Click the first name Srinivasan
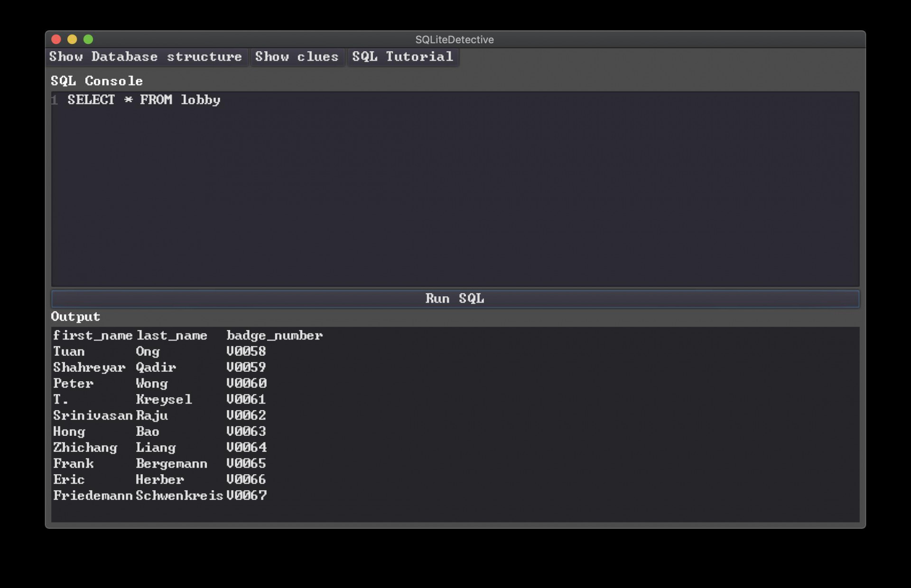Image resolution: width=911 pixels, height=588 pixels. pyautogui.click(x=93, y=416)
